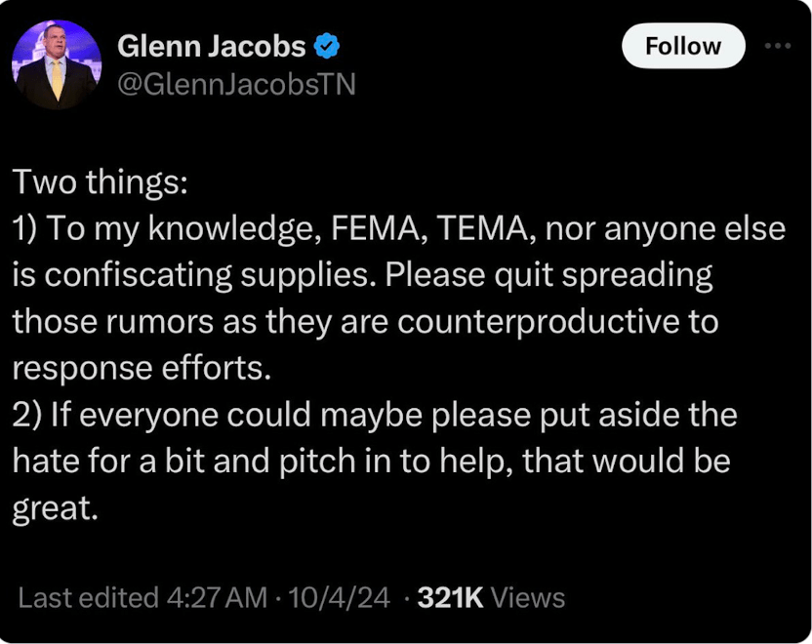The image size is (812, 644).
Task: View edit history via "Last edited"
Action: point(88,597)
